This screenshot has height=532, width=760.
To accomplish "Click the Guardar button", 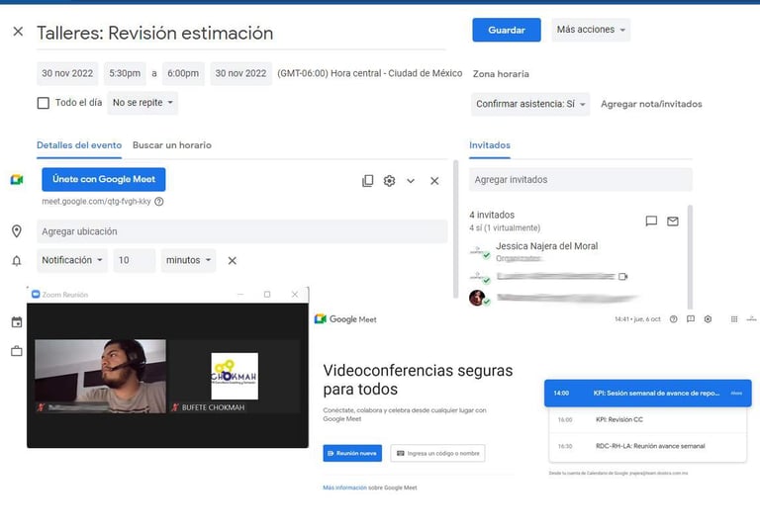I will click(507, 30).
